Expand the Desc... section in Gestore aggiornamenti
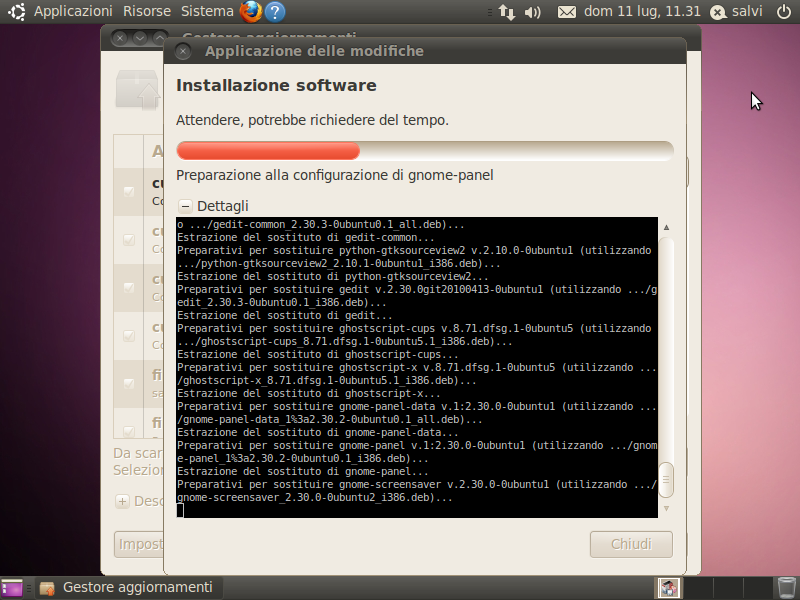Image resolution: width=800 pixels, height=600 pixels. point(122,502)
